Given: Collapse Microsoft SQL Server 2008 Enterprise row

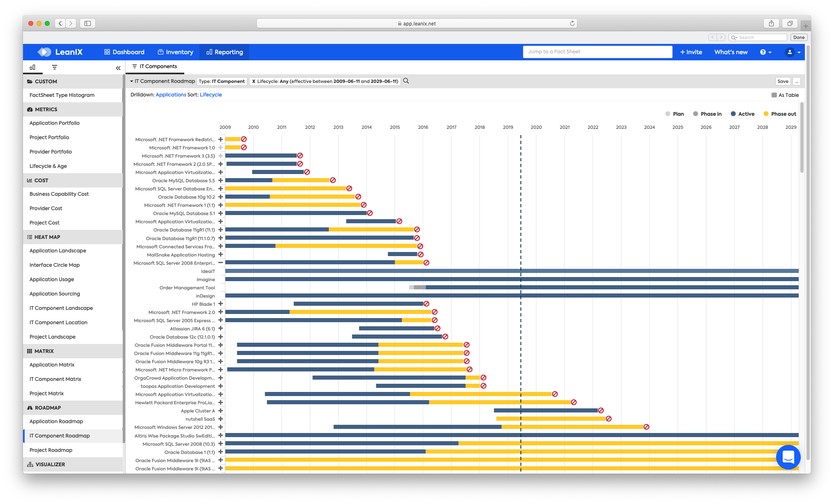Looking at the screenshot, I should 220,263.
